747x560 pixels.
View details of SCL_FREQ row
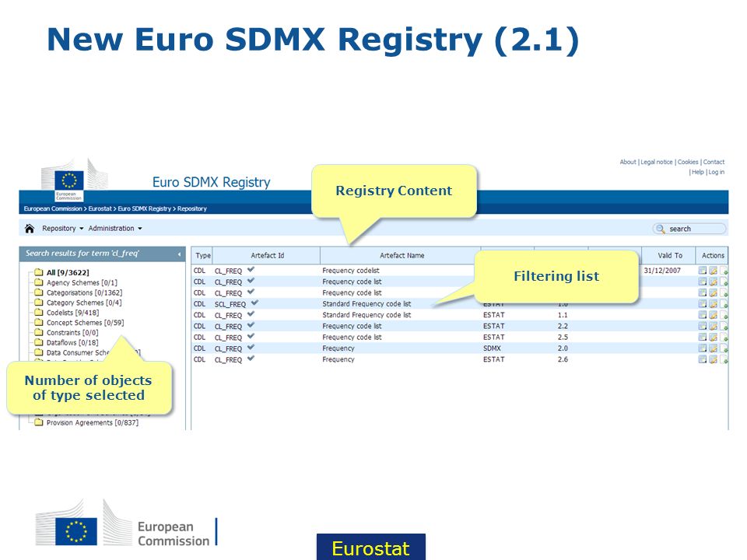point(703,304)
